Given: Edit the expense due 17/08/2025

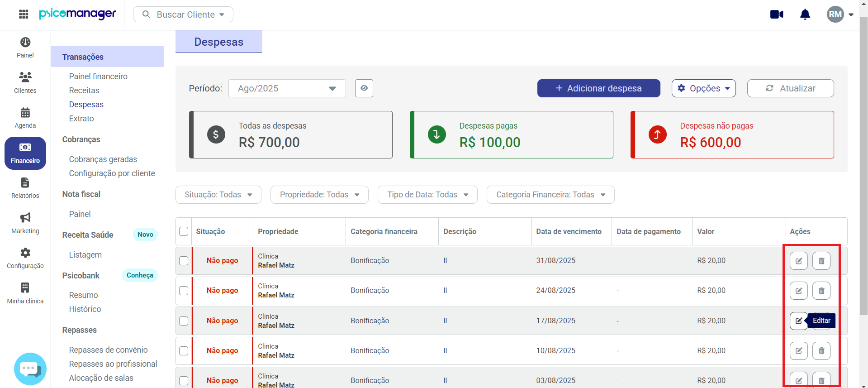Looking at the screenshot, I should click(798, 321).
